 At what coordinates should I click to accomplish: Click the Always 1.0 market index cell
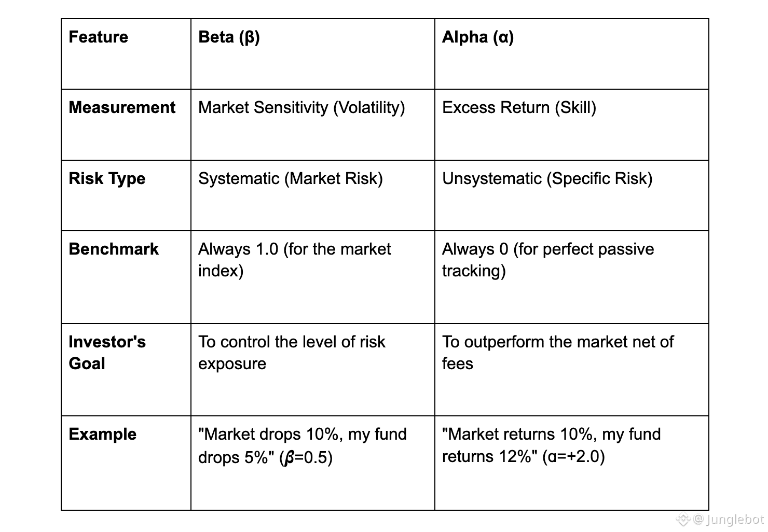tap(294, 260)
